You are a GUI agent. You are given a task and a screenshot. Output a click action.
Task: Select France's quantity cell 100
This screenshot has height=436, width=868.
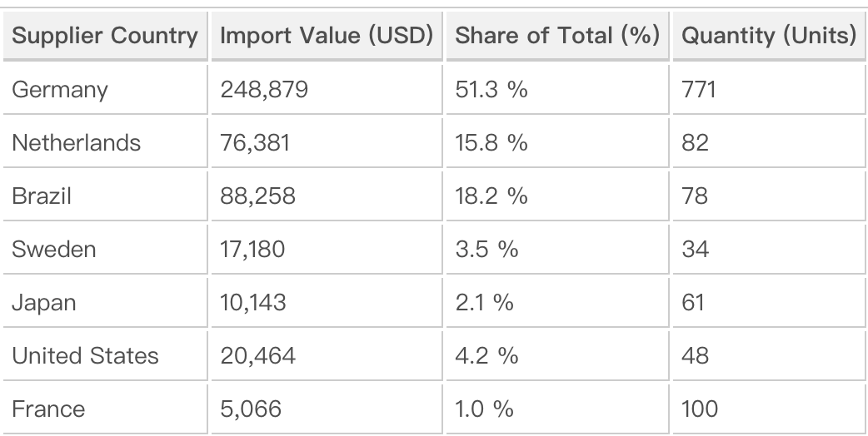701,409
